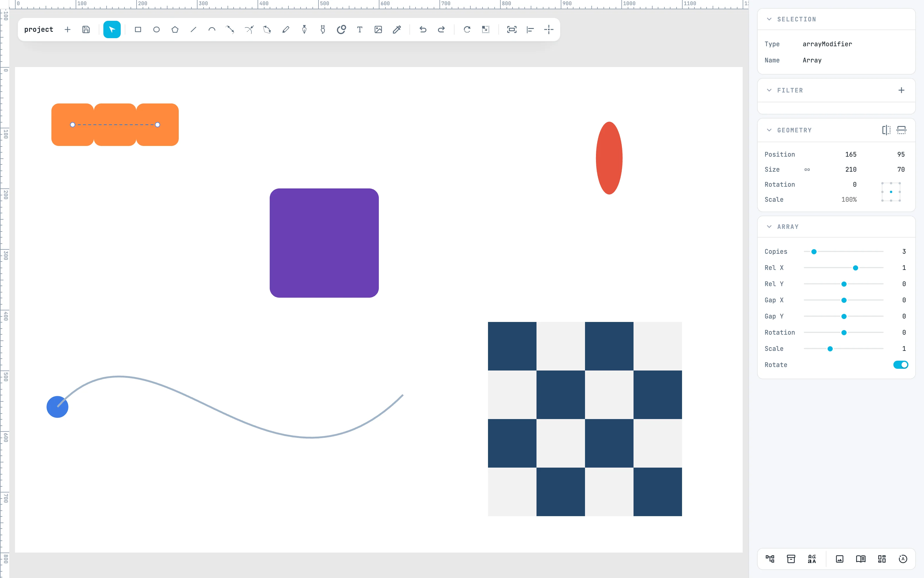Open the open-book library panel icon
The height and width of the screenshot is (578, 924).
[x=860, y=559]
